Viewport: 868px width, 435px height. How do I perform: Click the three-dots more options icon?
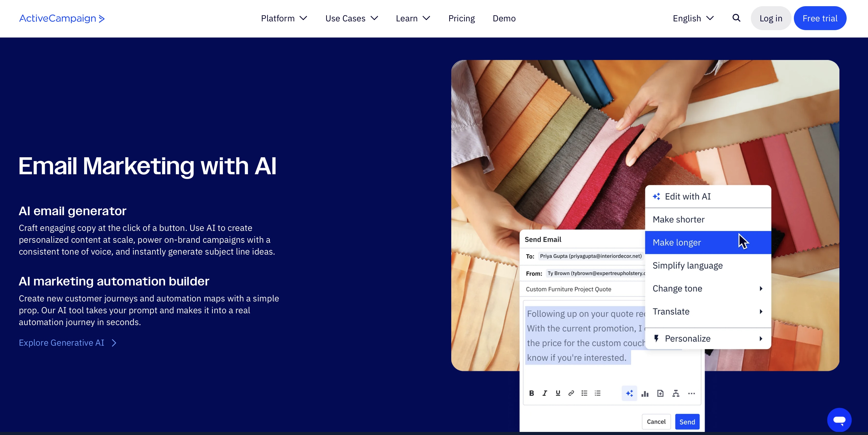(691, 393)
